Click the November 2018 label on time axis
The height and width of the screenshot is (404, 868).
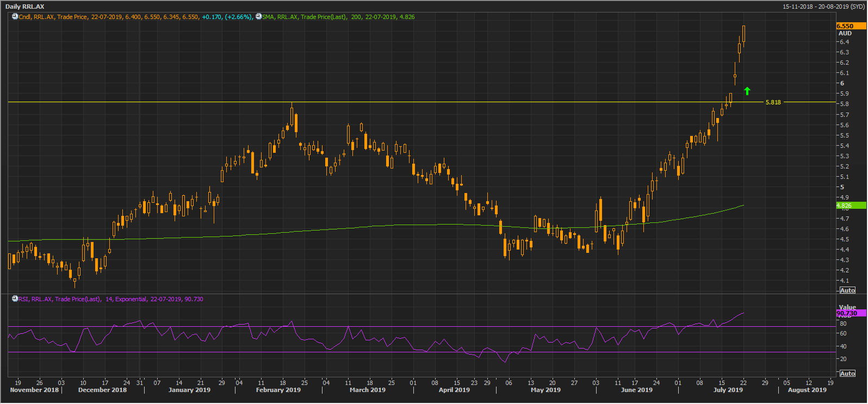pos(34,390)
